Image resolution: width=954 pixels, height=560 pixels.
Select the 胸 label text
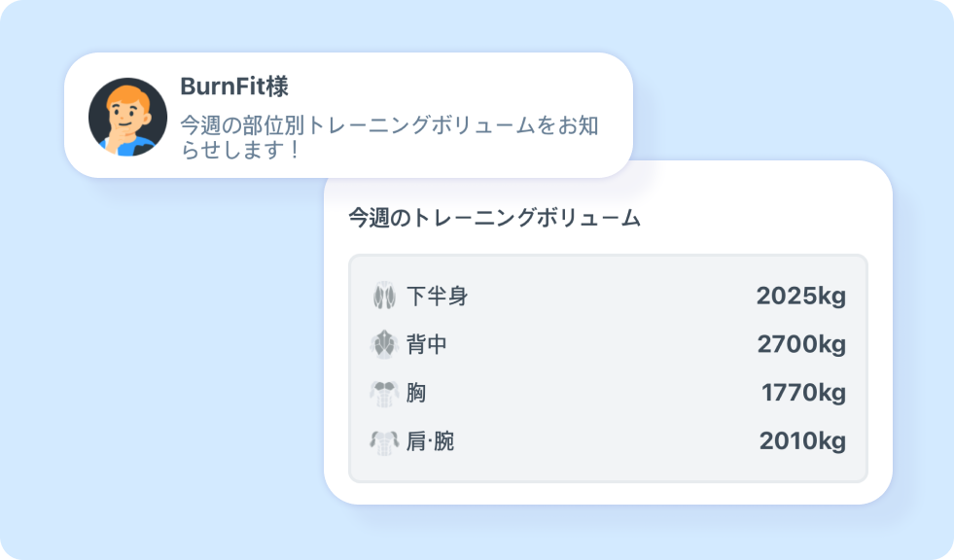pos(416,393)
